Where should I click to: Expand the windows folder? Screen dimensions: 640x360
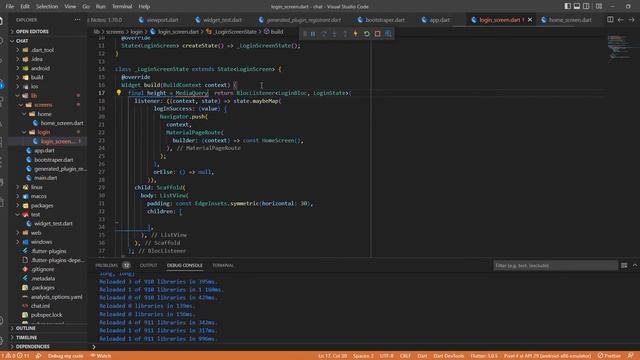pos(48,242)
